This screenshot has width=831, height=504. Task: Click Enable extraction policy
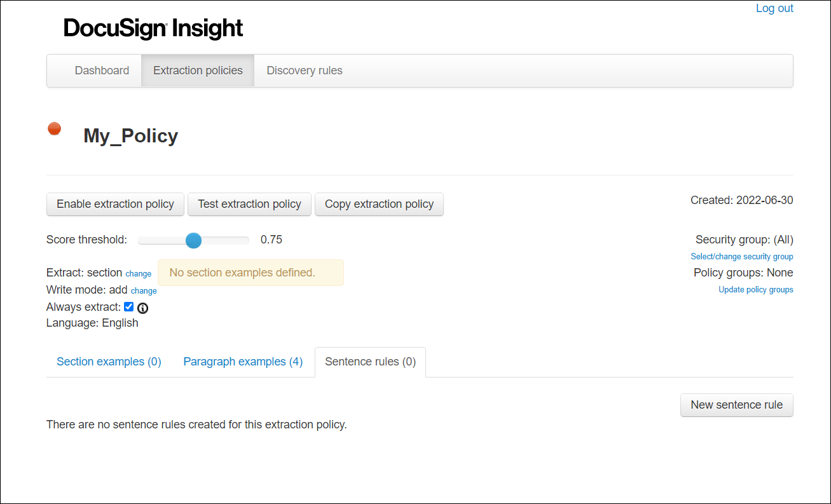click(115, 204)
